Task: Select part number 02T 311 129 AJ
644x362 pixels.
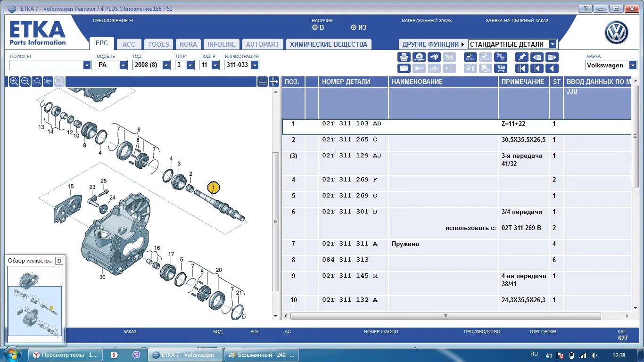Action: coord(352,156)
